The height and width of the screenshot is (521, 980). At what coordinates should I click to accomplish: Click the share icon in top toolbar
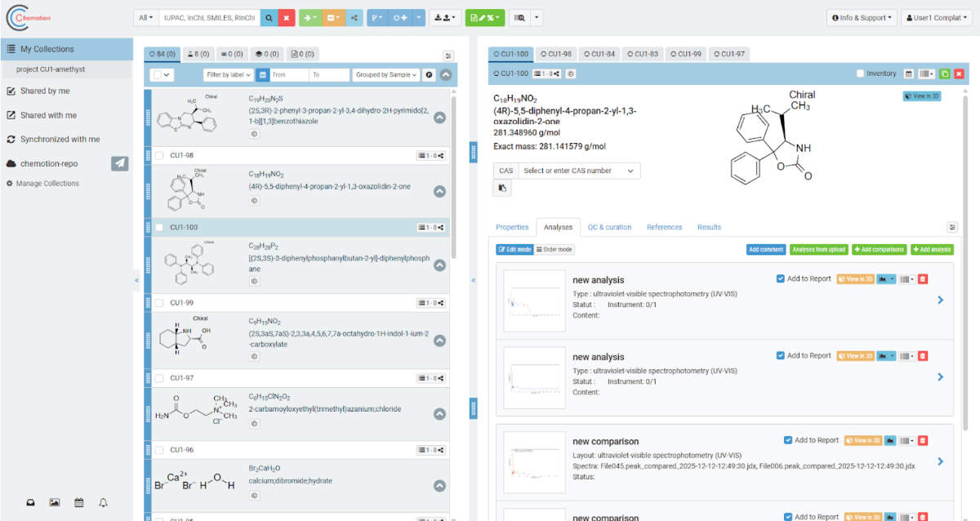click(354, 17)
